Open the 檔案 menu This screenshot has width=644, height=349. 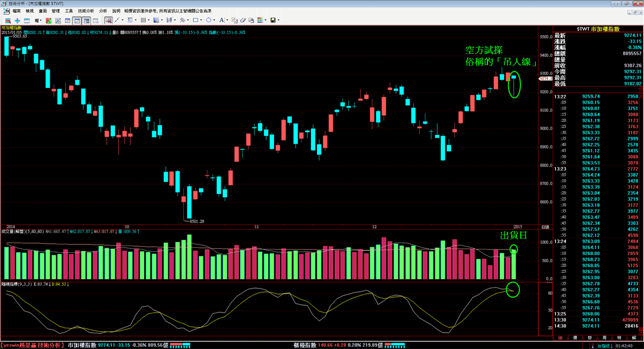[x=16, y=11]
